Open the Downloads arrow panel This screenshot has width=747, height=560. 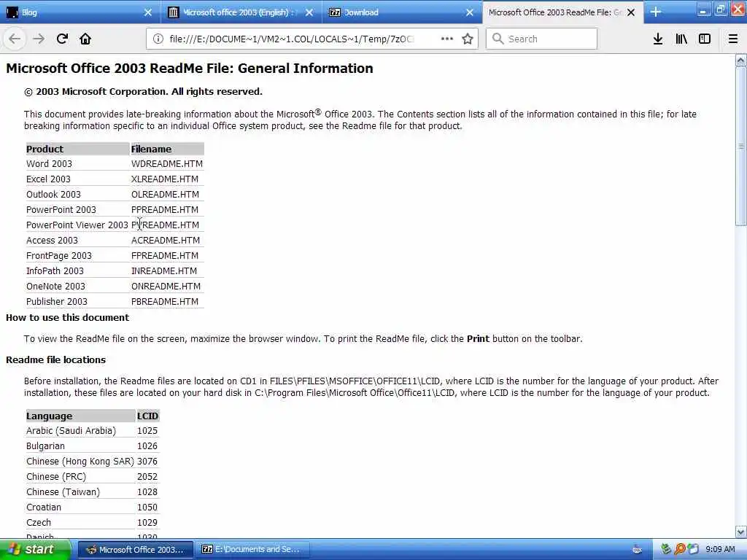tap(658, 39)
